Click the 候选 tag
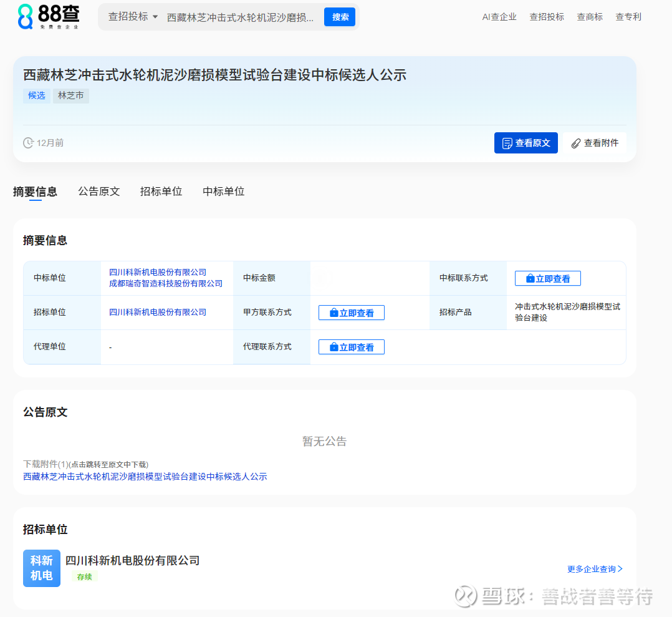Image resolution: width=672 pixels, height=617 pixels. (x=36, y=95)
